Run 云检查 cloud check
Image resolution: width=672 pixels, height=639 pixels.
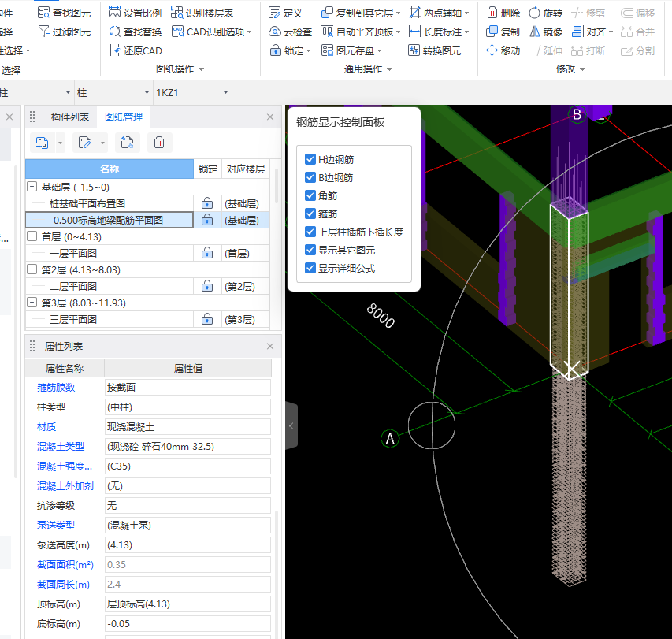290,32
